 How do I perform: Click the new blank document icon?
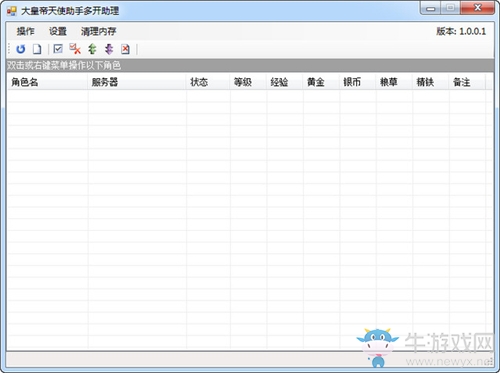(x=37, y=49)
